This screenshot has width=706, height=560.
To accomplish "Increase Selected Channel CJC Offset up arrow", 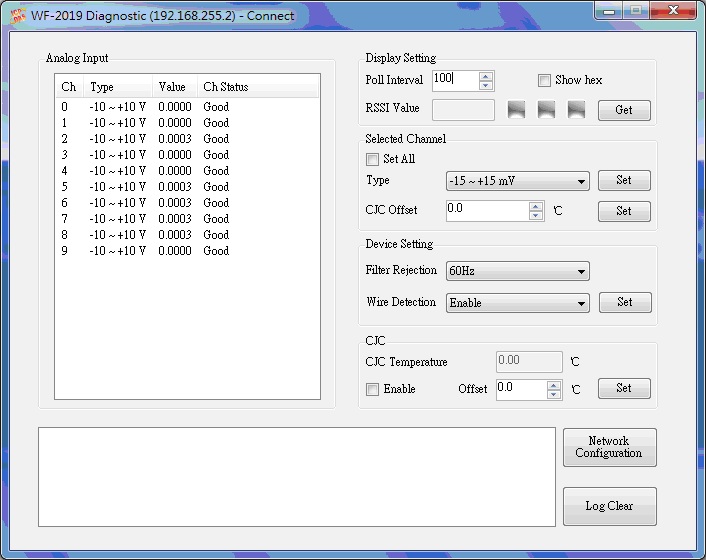I will click(535, 207).
